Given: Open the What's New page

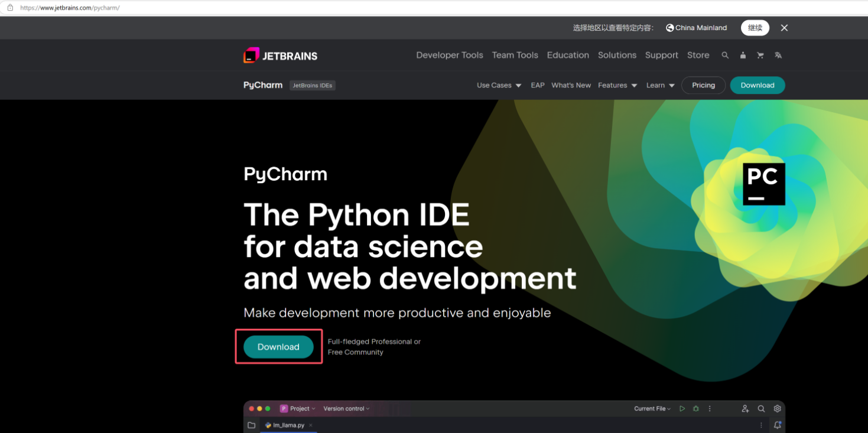Looking at the screenshot, I should pyautogui.click(x=571, y=85).
